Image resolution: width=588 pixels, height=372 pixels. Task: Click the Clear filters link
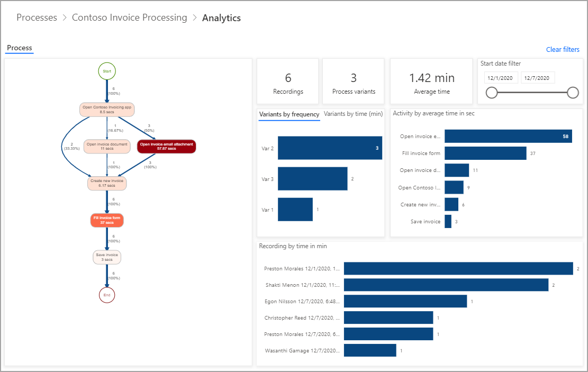point(563,49)
